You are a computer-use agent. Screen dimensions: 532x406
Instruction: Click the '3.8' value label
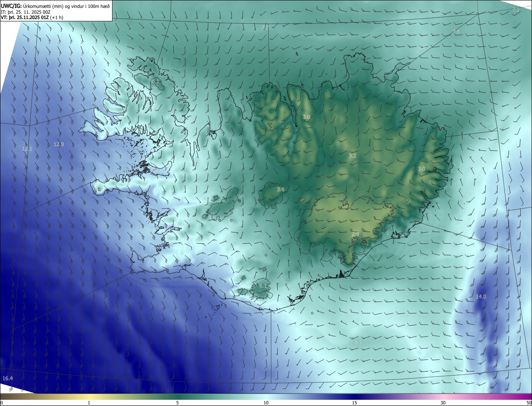(281, 190)
